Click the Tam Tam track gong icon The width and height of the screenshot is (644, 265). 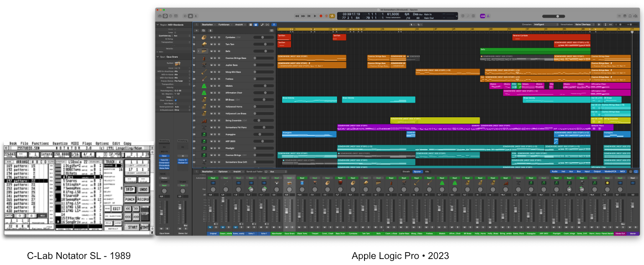204,44
